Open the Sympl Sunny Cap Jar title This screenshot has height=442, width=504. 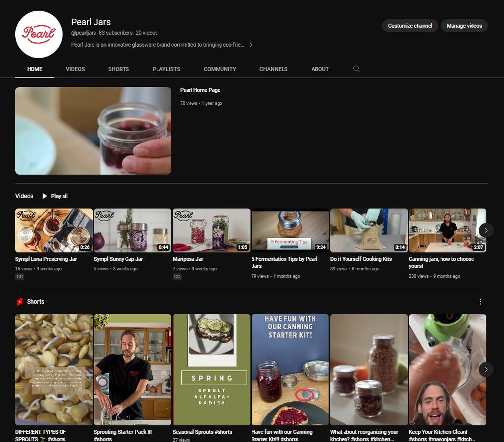118,259
